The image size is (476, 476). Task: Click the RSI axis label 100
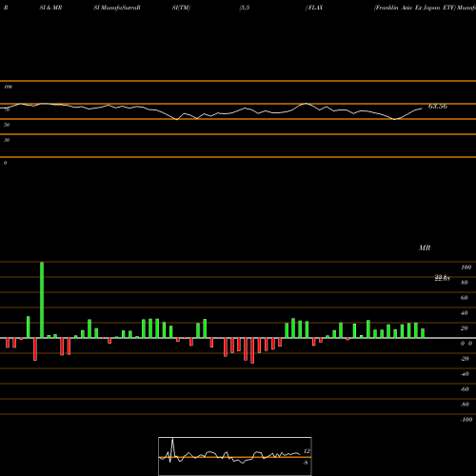click(9, 87)
